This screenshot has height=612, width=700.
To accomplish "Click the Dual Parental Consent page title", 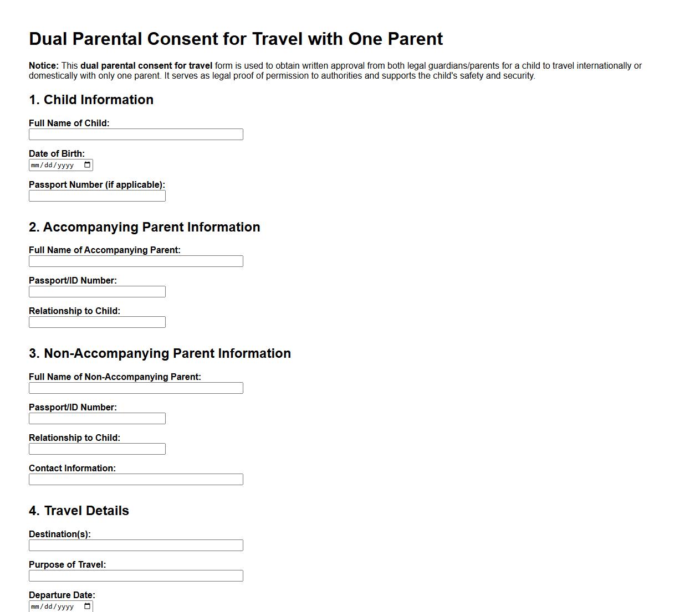I will point(236,39).
